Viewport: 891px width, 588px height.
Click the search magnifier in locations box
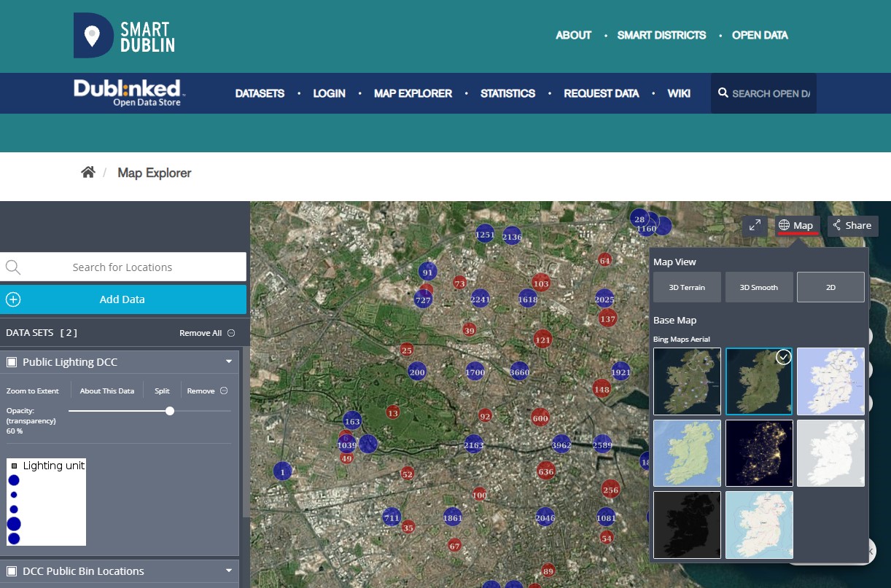coord(13,267)
